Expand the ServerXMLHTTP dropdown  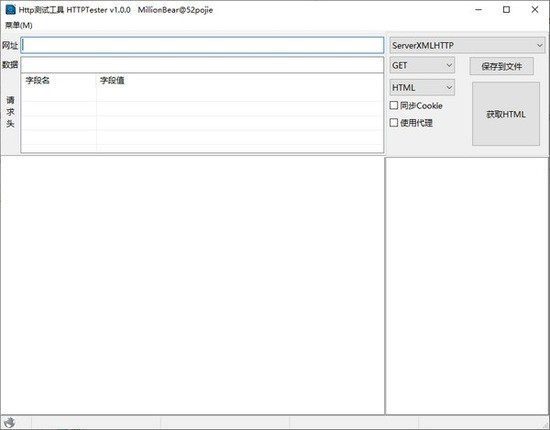pyautogui.click(x=468, y=45)
